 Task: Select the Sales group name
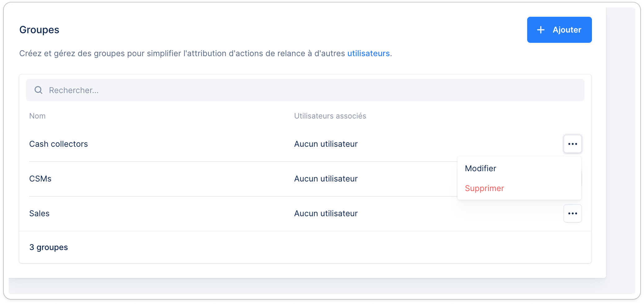(39, 213)
